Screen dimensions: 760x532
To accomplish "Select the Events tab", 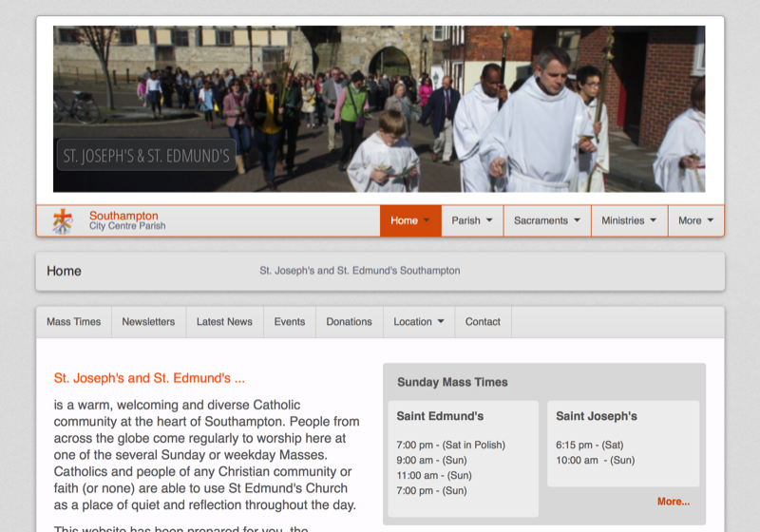I will point(290,322).
